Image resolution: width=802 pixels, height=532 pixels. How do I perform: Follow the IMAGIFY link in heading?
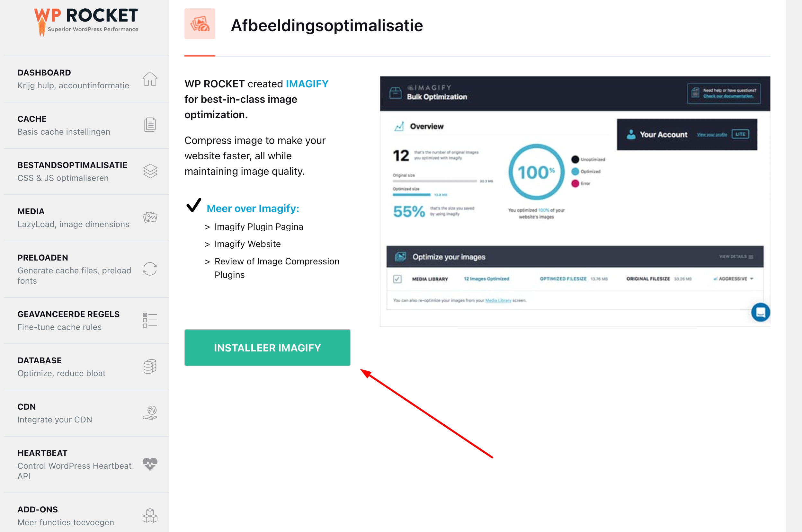pyautogui.click(x=307, y=84)
